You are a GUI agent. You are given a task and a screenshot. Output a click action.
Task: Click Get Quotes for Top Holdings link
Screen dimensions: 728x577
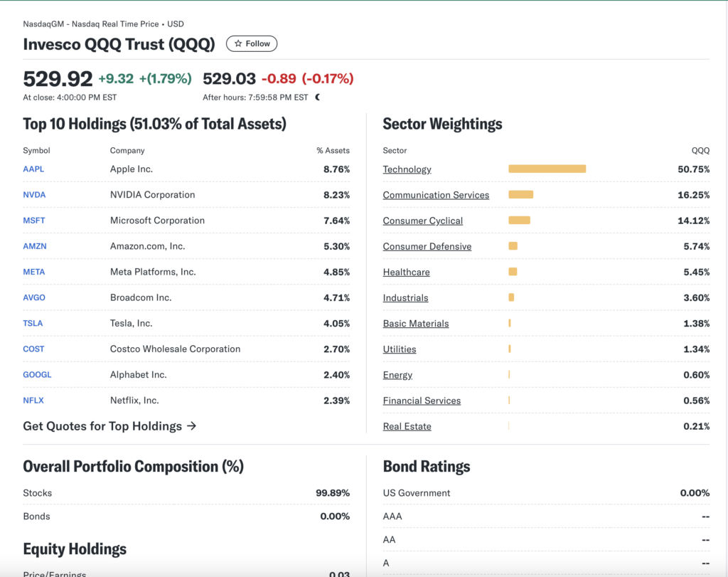pyautogui.click(x=109, y=426)
